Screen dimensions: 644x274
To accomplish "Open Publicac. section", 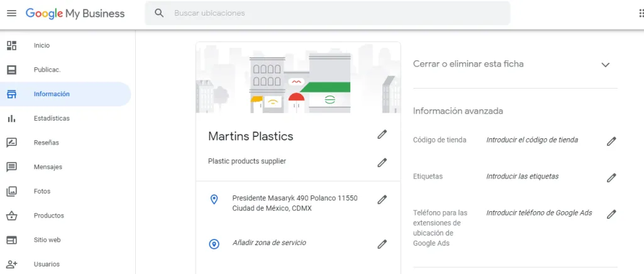I will [x=47, y=70].
